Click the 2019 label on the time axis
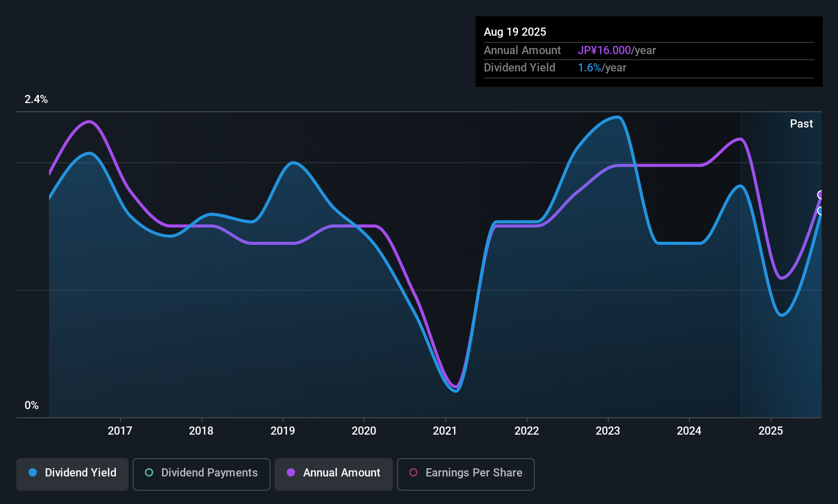 click(283, 431)
